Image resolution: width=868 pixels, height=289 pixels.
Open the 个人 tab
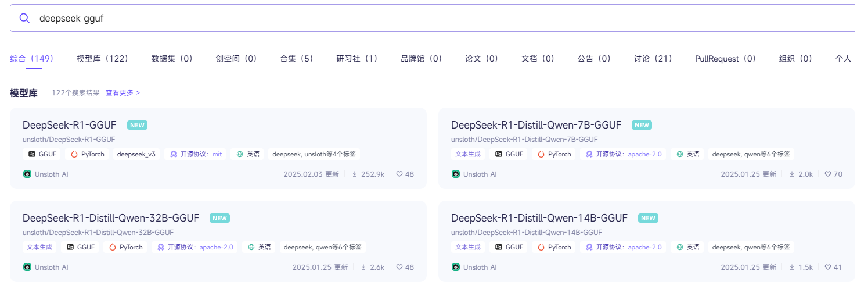[x=843, y=59]
